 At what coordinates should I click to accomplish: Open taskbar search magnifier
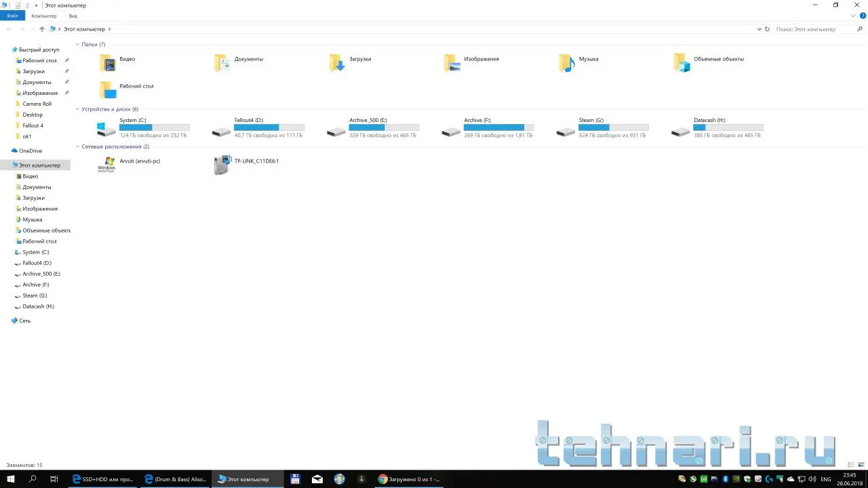click(33, 479)
